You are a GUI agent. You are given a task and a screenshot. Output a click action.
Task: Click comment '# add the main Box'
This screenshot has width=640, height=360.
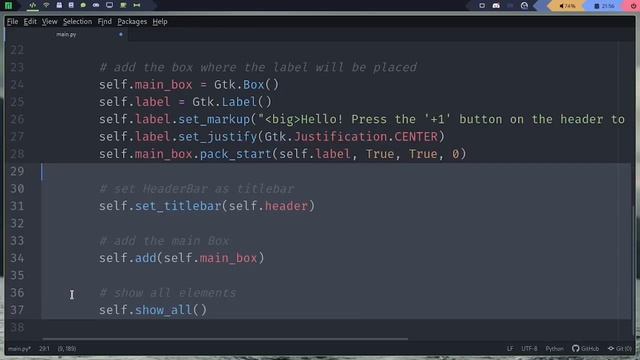[164, 241]
